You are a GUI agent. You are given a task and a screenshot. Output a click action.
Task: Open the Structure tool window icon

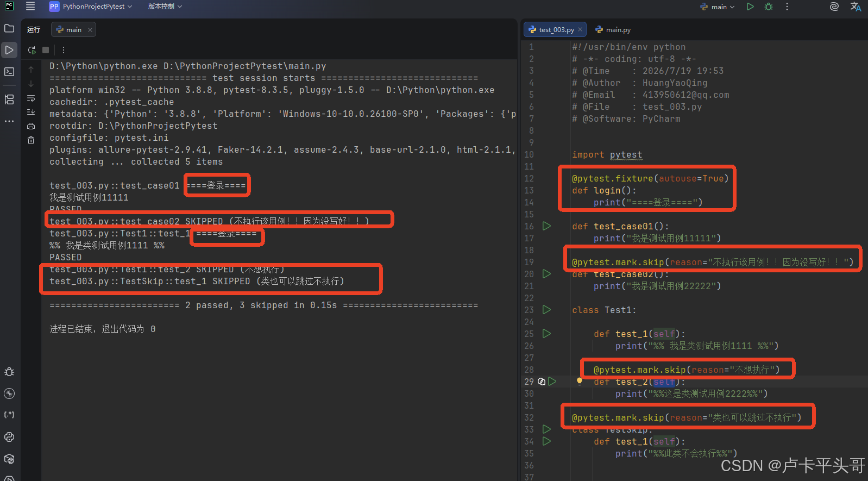click(9, 99)
